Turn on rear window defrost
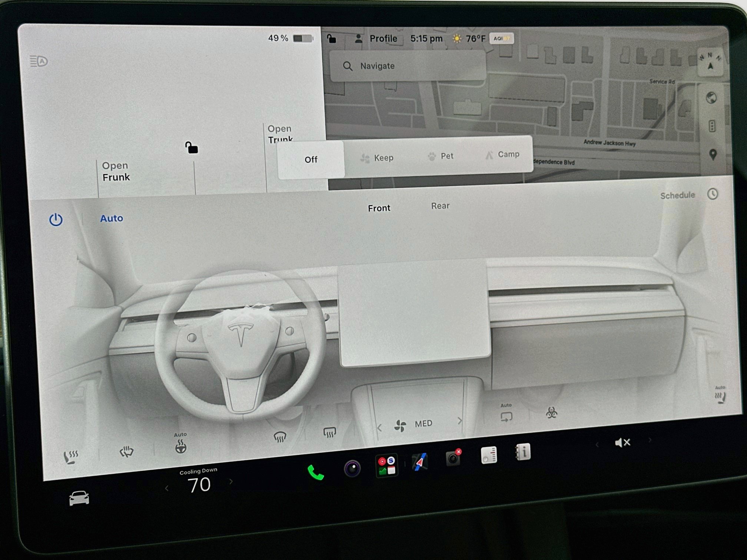Screen dimensions: 747x560 [x=329, y=432]
